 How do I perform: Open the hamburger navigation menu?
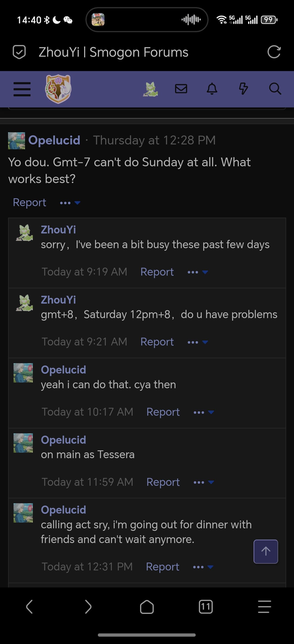pyautogui.click(x=22, y=89)
